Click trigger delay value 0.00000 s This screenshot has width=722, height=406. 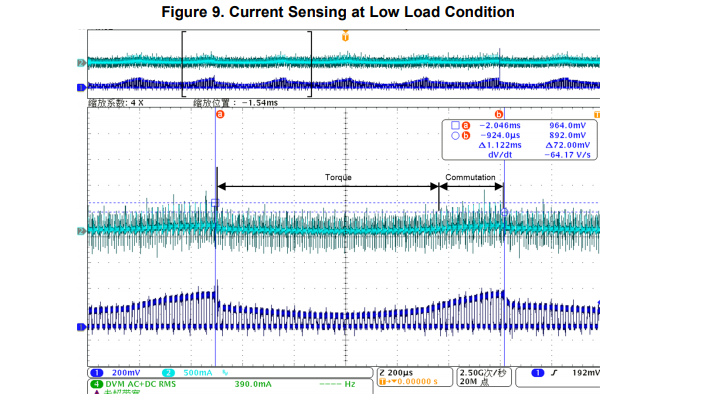click(418, 382)
